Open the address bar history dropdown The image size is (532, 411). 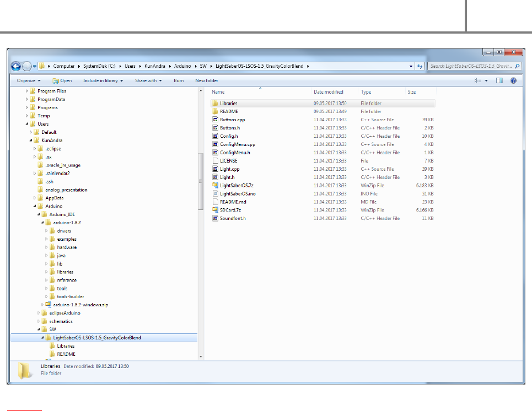pos(411,66)
